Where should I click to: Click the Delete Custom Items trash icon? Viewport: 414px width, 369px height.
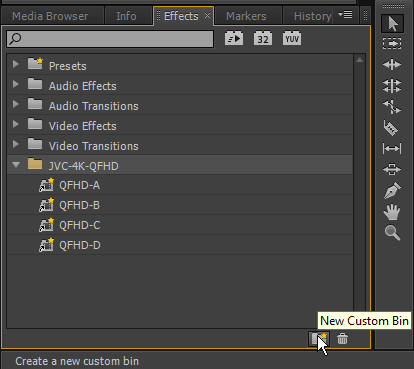(x=342, y=339)
